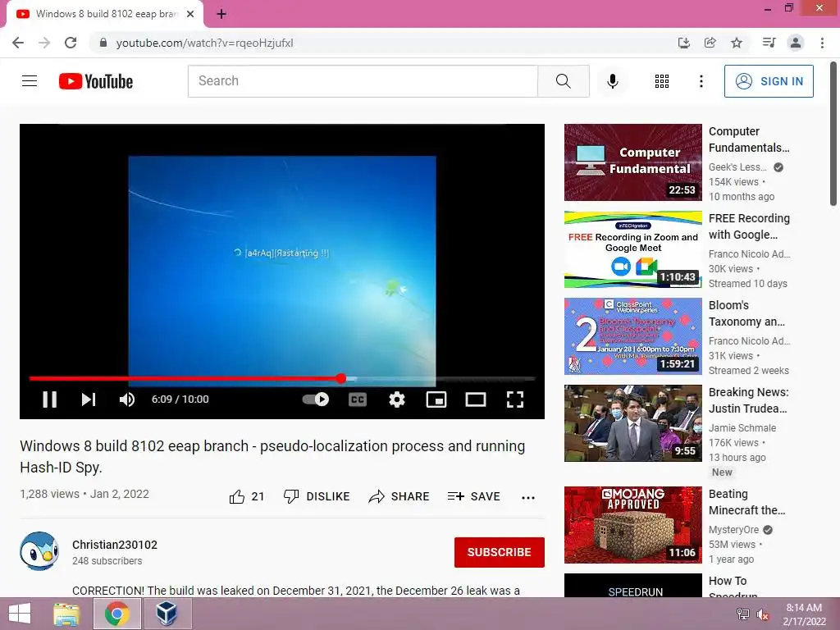The image size is (840, 630).
Task: Open the Windows Start button
Action: click(20, 614)
